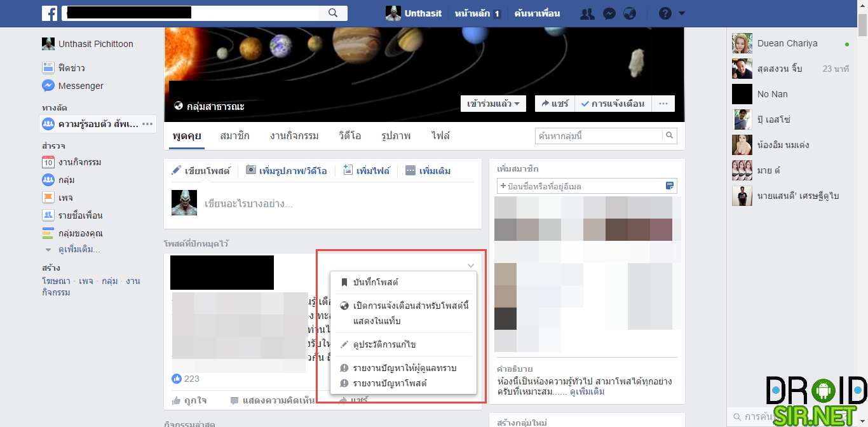Viewport: 868px width, 427px height.
Task: Click the ค้นหากลุ่มนี้ group search field
Action: 599,135
